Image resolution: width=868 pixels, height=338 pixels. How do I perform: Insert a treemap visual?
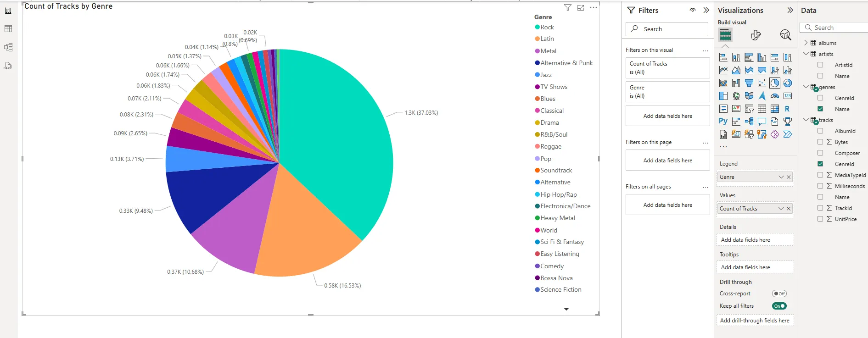(723, 96)
